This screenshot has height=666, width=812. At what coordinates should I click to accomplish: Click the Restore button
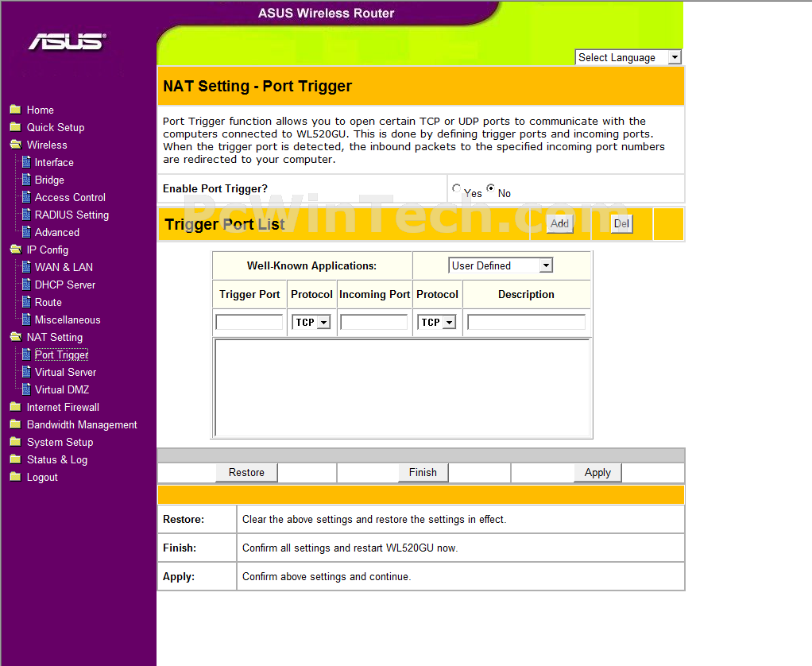coord(246,472)
